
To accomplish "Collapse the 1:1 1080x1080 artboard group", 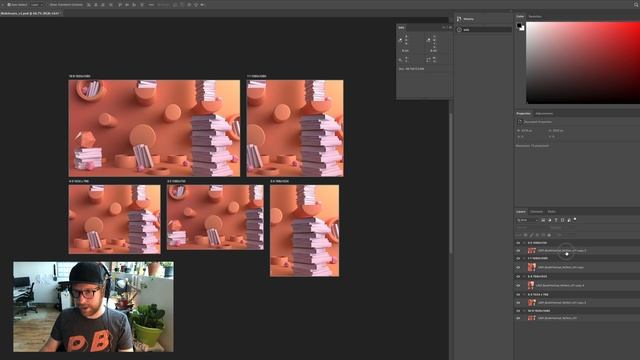I will click(x=524, y=258).
